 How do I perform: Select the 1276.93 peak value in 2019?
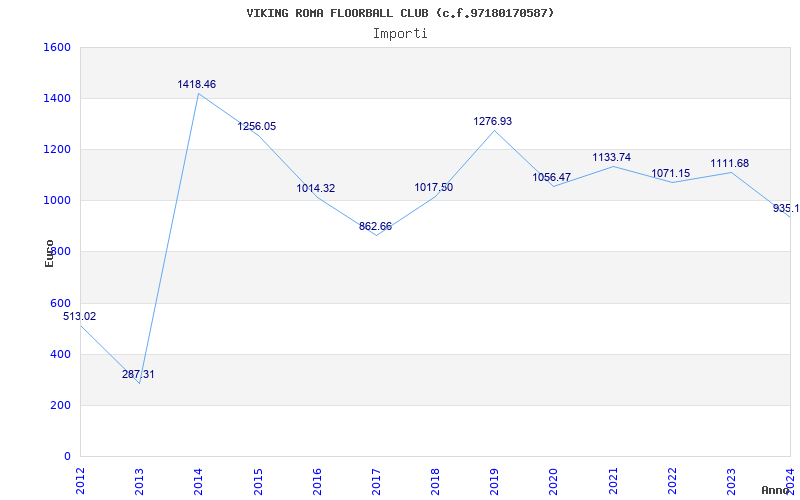tap(492, 121)
